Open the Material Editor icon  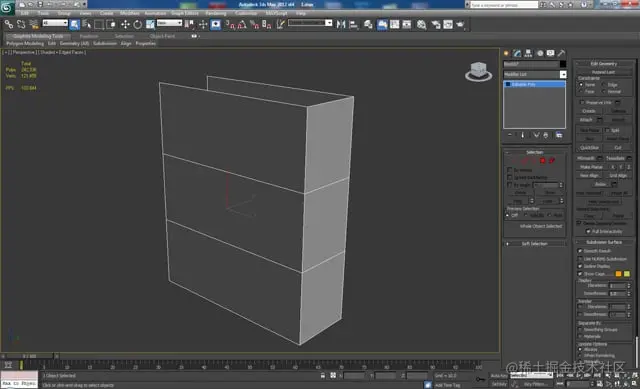422,24
